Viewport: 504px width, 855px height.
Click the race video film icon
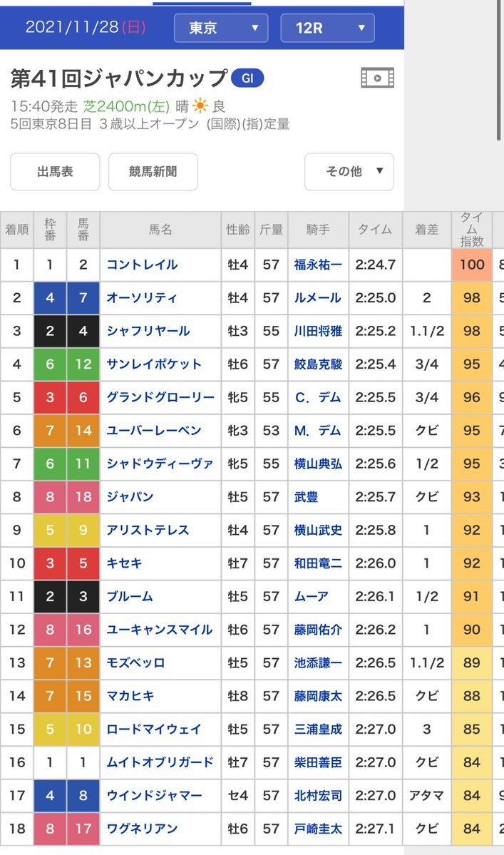(x=377, y=77)
